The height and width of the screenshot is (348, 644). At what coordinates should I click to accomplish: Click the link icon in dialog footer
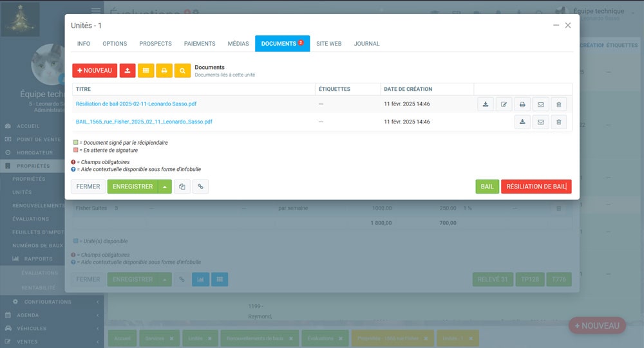(x=200, y=187)
